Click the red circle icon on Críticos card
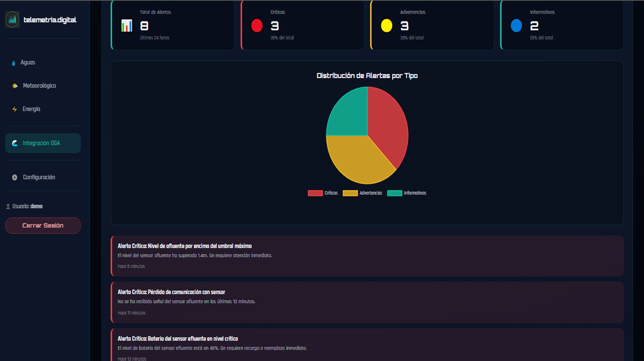Viewport: 644px width, 361px height. click(x=257, y=26)
